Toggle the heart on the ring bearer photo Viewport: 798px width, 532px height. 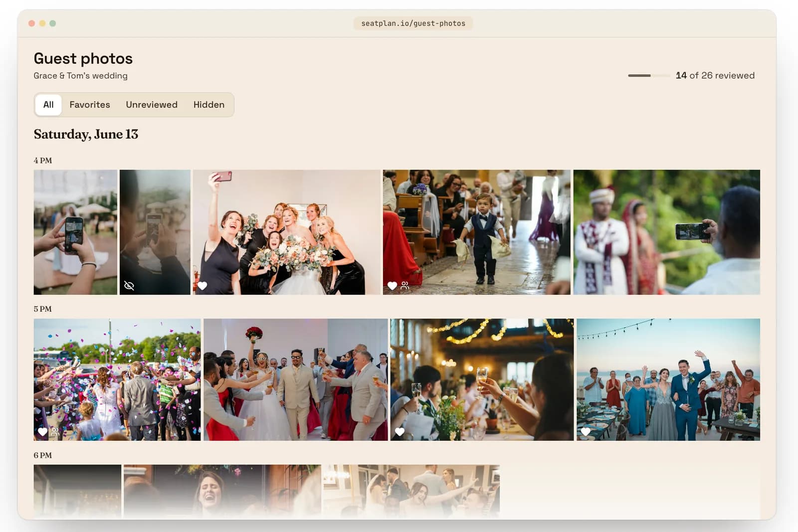(x=392, y=286)
